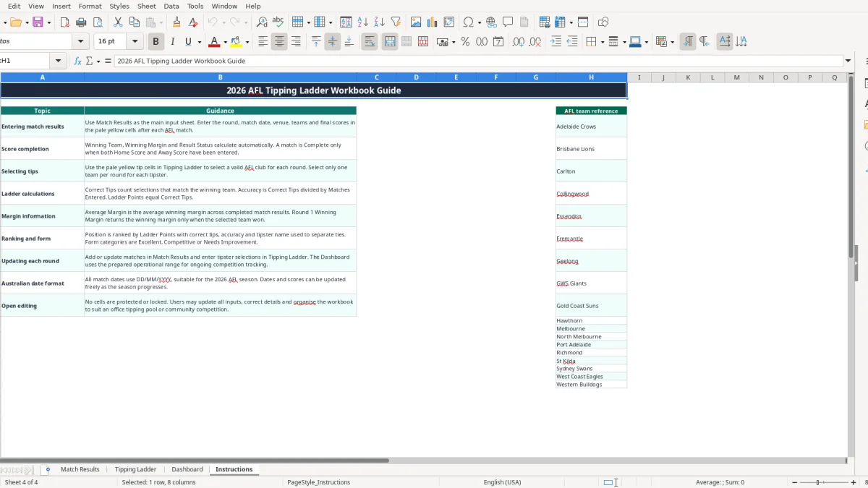Toggle align left
Screen dimensions: 868x488
pos(263,42)
